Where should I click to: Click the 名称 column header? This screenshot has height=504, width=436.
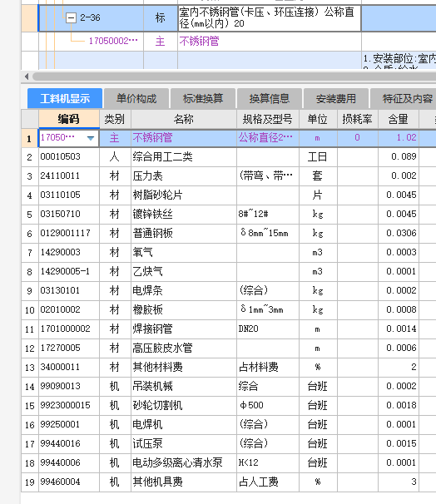[x=184, y=119]
